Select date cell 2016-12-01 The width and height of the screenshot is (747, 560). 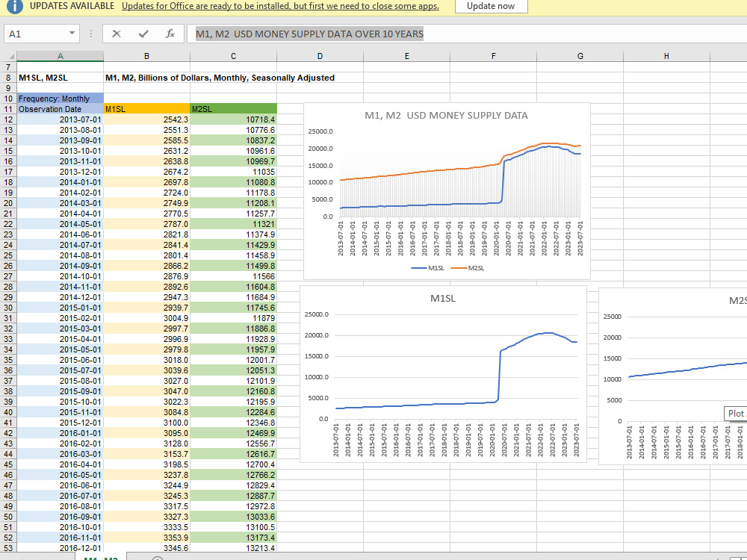point(60,548)
